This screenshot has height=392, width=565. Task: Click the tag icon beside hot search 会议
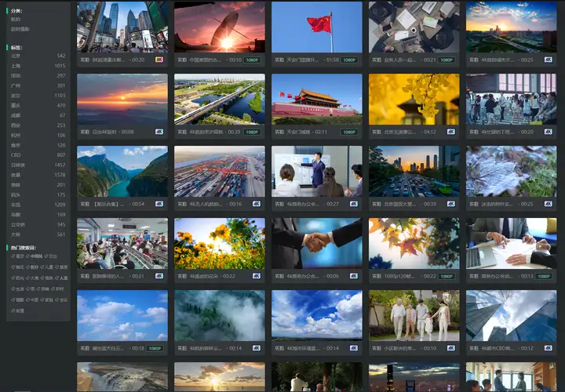pos(57,299)
